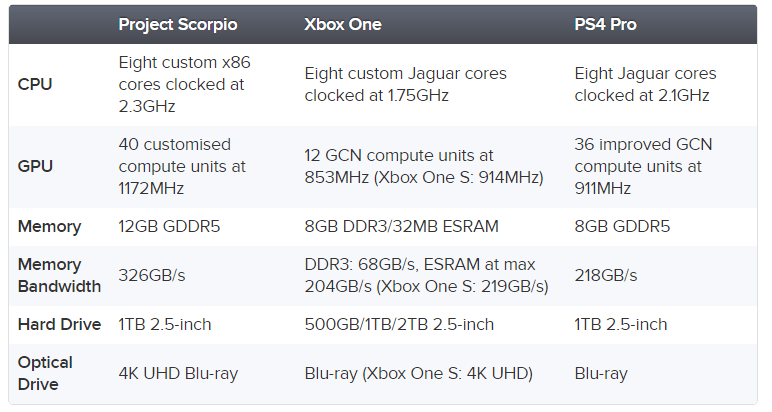
Task: Select the CPU row label
Action: (35, 84)
